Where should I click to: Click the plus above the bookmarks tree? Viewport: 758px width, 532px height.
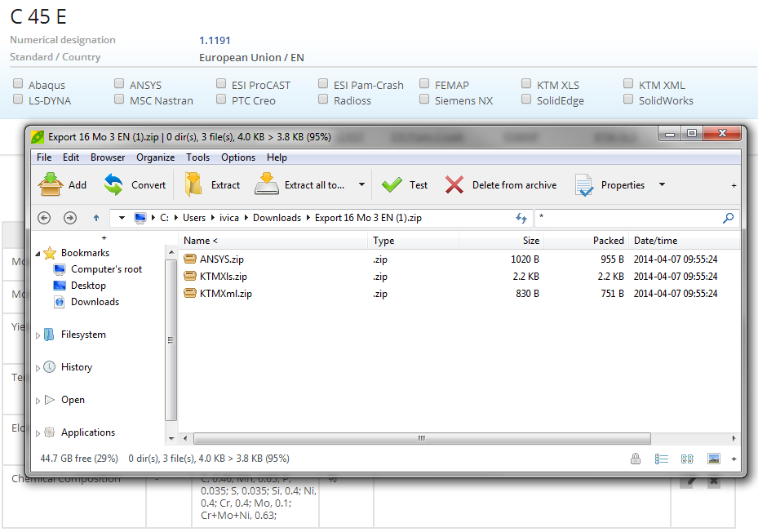click(x=104, y=237)
